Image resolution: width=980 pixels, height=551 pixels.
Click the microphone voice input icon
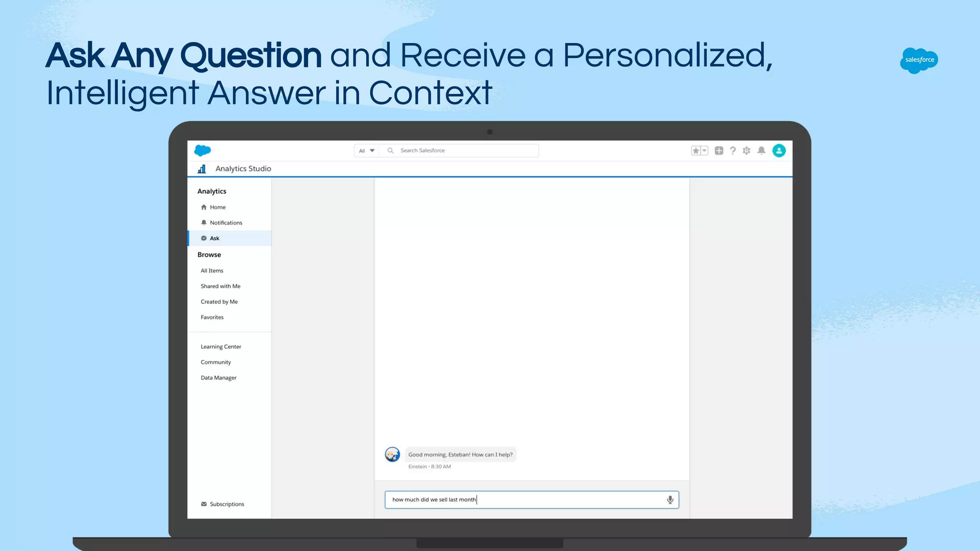(670, 500)
